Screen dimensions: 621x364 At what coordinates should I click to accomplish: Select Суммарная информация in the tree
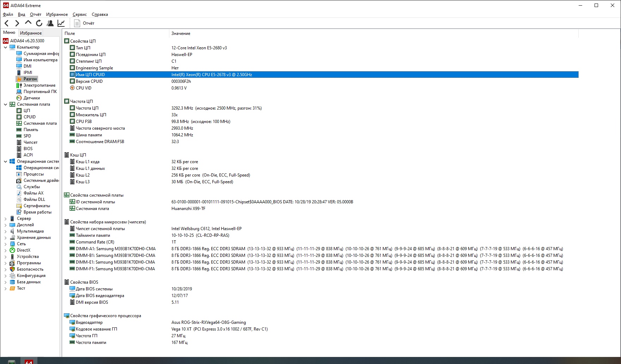tap(37, 54)
